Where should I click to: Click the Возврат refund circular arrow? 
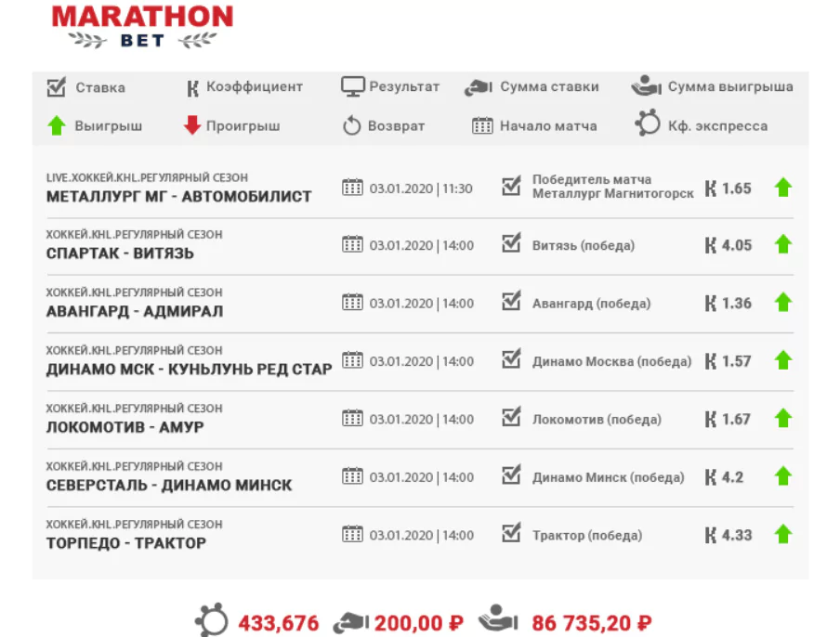351,125
